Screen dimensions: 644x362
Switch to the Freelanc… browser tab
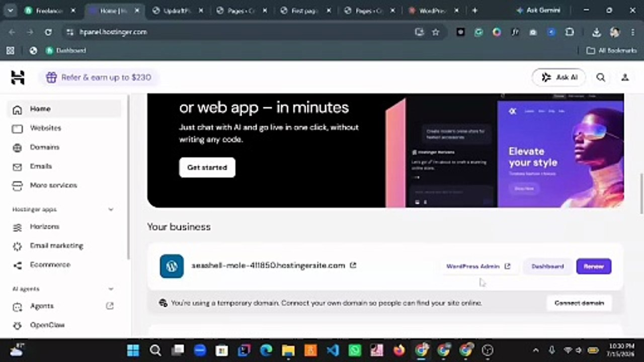(x=50, y=11)
